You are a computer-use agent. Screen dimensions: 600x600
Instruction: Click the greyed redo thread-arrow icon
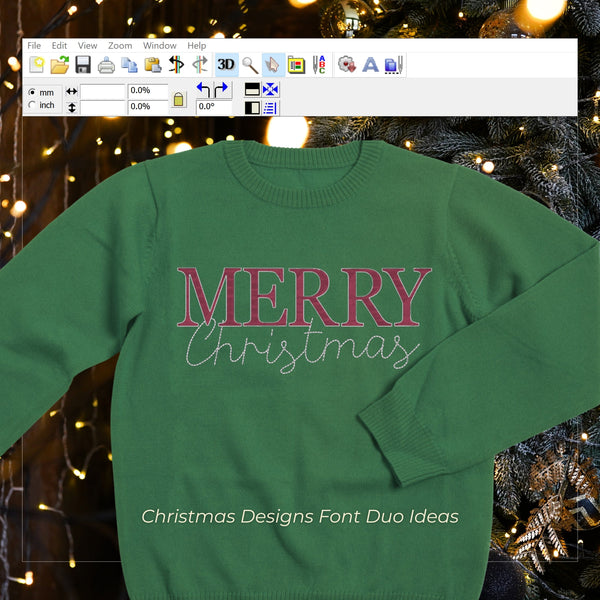200,65
